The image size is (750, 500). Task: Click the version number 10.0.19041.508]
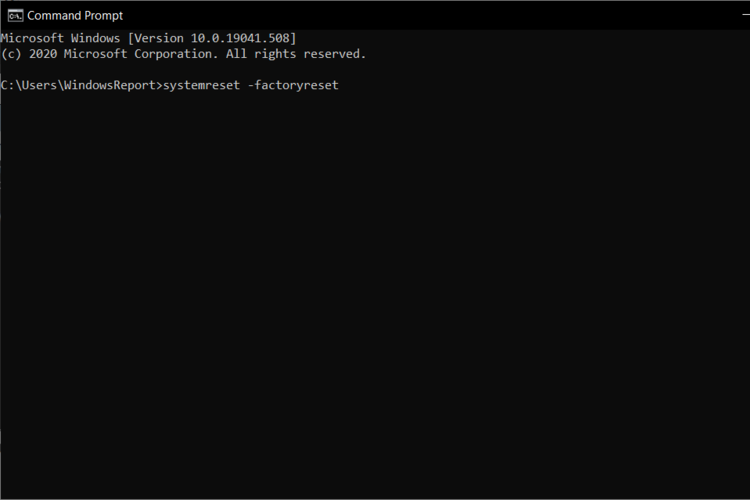[243, 38]
